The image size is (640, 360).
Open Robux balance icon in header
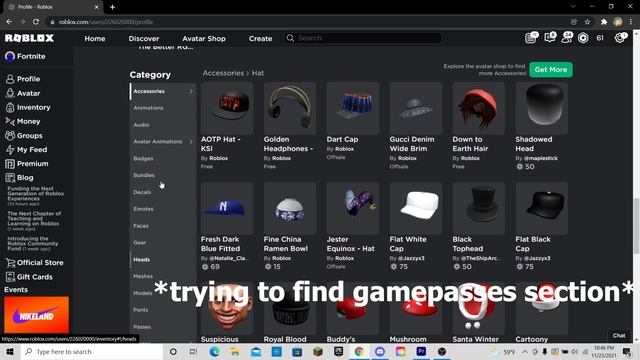[583, 38]
